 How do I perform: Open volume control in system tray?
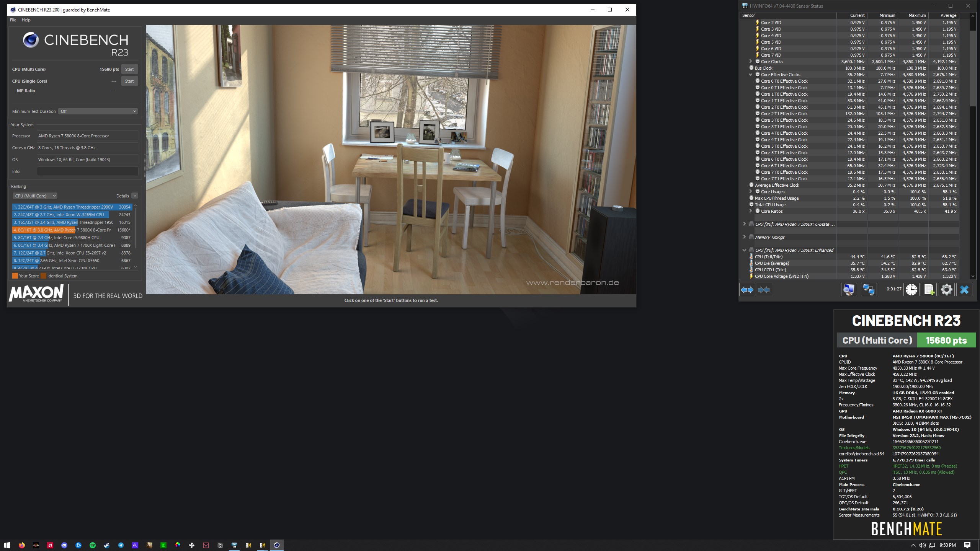pos(922,545)
